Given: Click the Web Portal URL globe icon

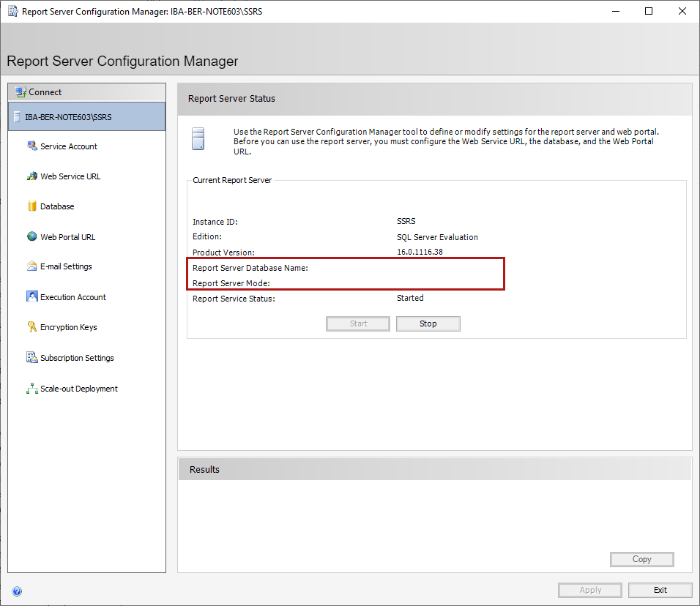Looking at the screenshot, I should 31,237.
